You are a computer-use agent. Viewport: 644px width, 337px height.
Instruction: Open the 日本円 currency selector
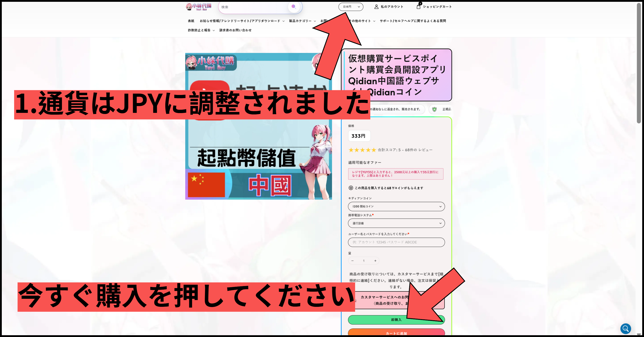coord(351,7)
